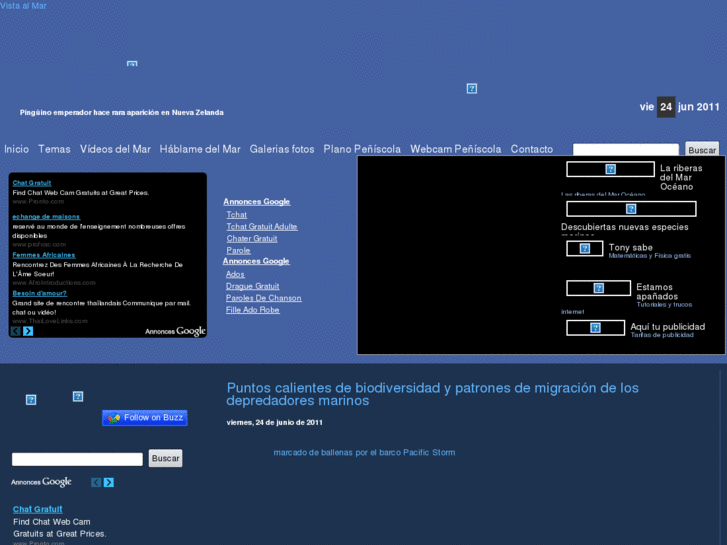This screenshot has width=727, height=545.
Task: Click next arrow beside sidebar Annonces Google
Action: pyautogui.click(x=108, y=482)
